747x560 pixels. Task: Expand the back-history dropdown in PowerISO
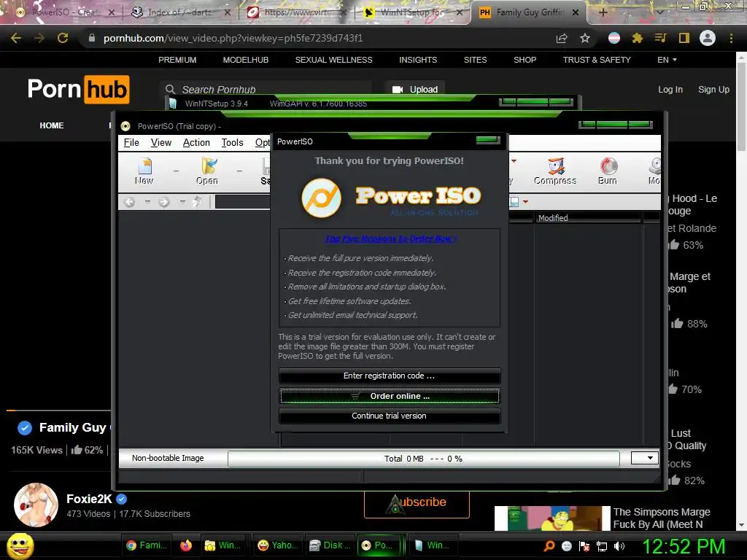(x=147, y=202)
